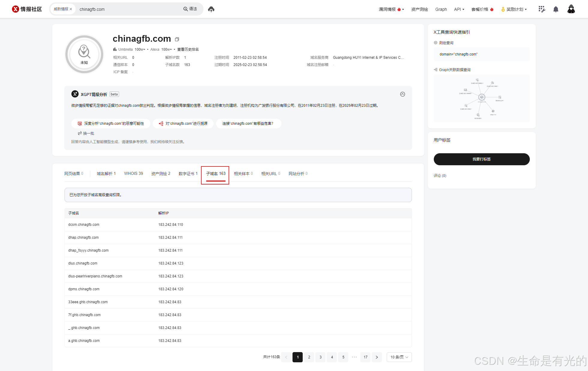
Task: Go to page 3 of subdomains
Action: coord(320,357)
